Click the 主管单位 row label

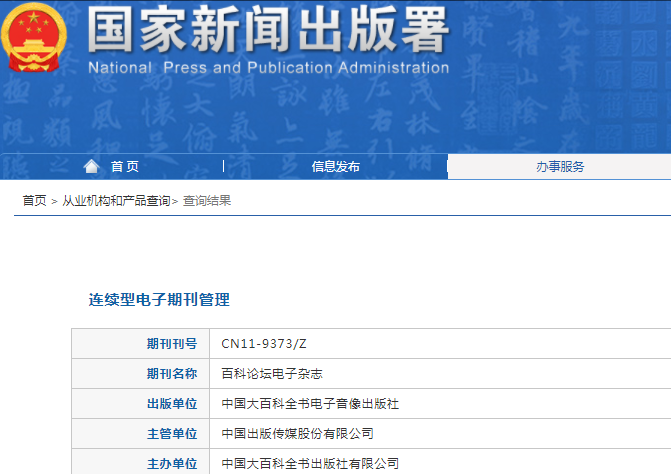tap(172, 434)
